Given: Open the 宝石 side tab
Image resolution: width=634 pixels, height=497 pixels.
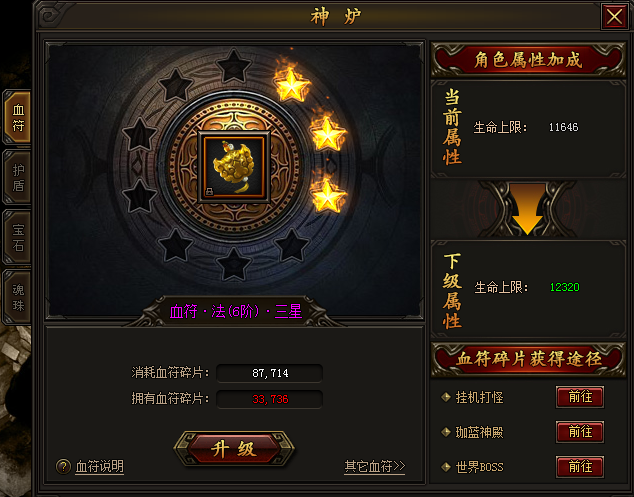Looking at the screenshot, I should click(17, 237).
